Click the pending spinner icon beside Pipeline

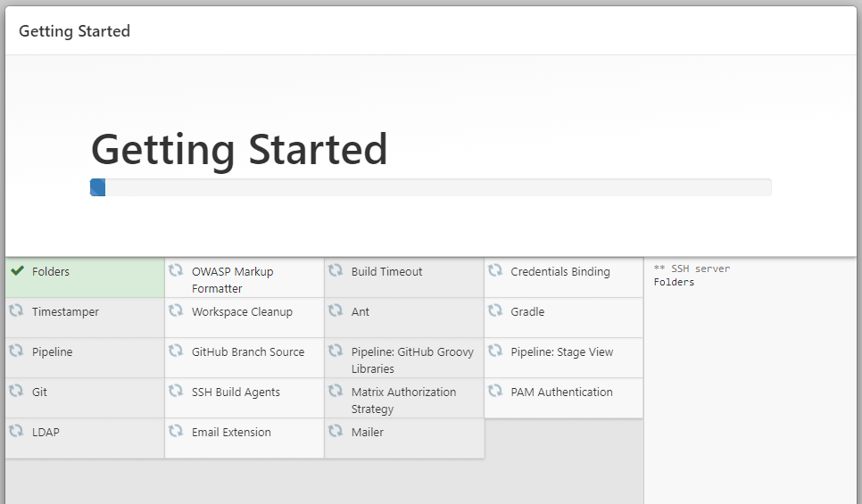[16, 351]
